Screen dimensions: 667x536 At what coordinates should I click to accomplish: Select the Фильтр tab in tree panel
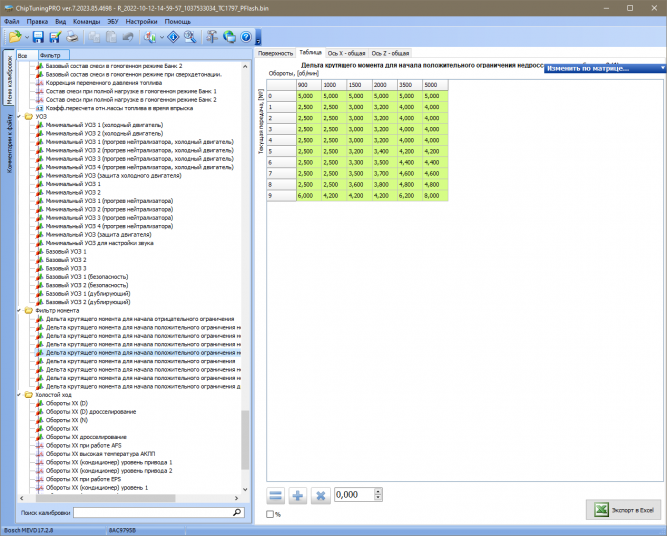point(53,55)
